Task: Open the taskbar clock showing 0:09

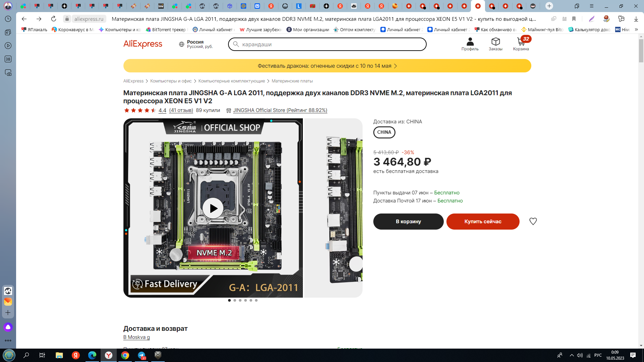Action: 615,355
